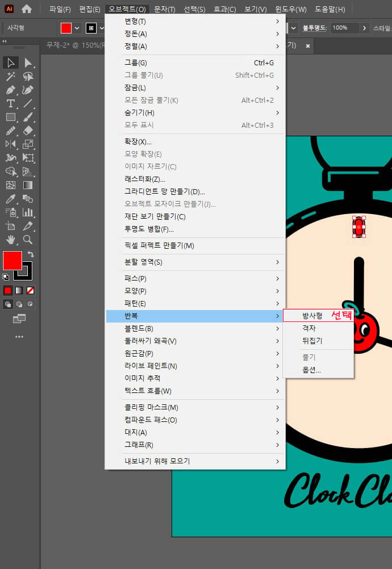Select the Selection tool arrow

(x=11, y=62)
